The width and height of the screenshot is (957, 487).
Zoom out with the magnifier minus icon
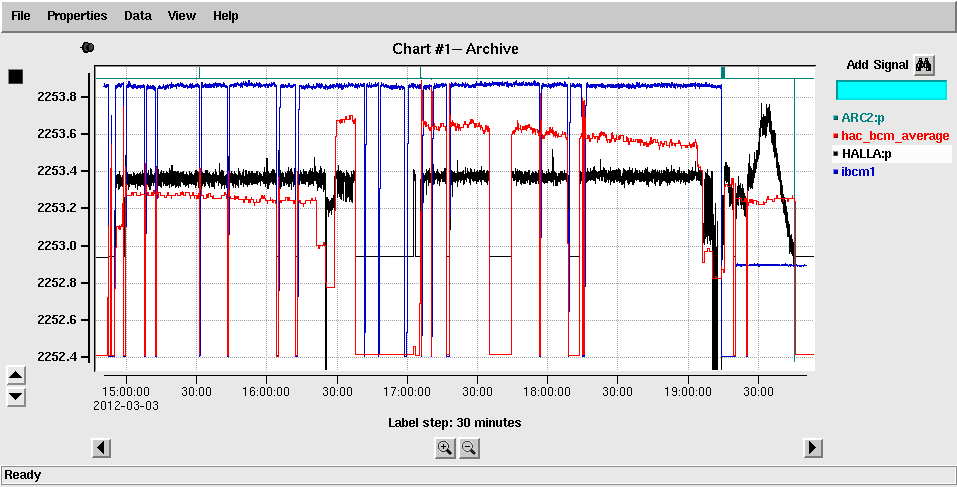pyautogui.click(x=469, y=449)
